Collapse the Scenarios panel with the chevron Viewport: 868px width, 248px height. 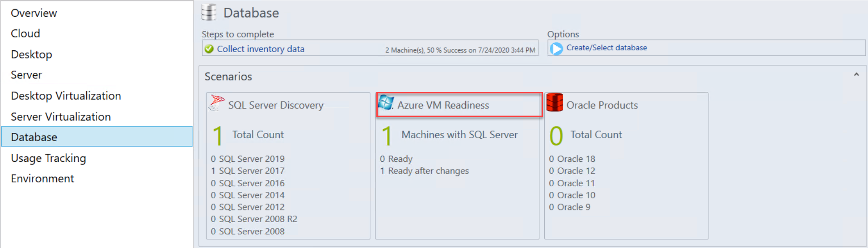click(856, 74)
